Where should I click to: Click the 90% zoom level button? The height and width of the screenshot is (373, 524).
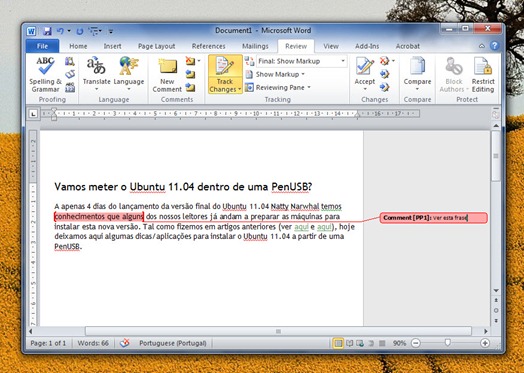tap(399, 343)
